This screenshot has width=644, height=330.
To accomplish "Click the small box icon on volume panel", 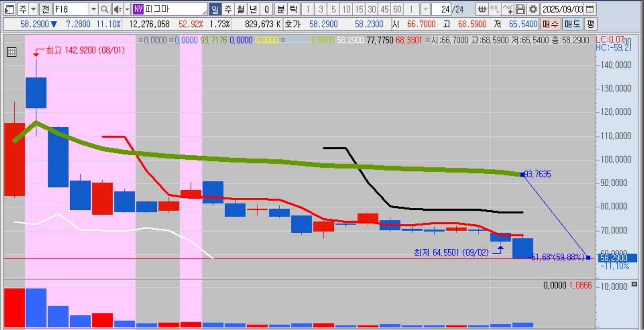I will (634, 284).
